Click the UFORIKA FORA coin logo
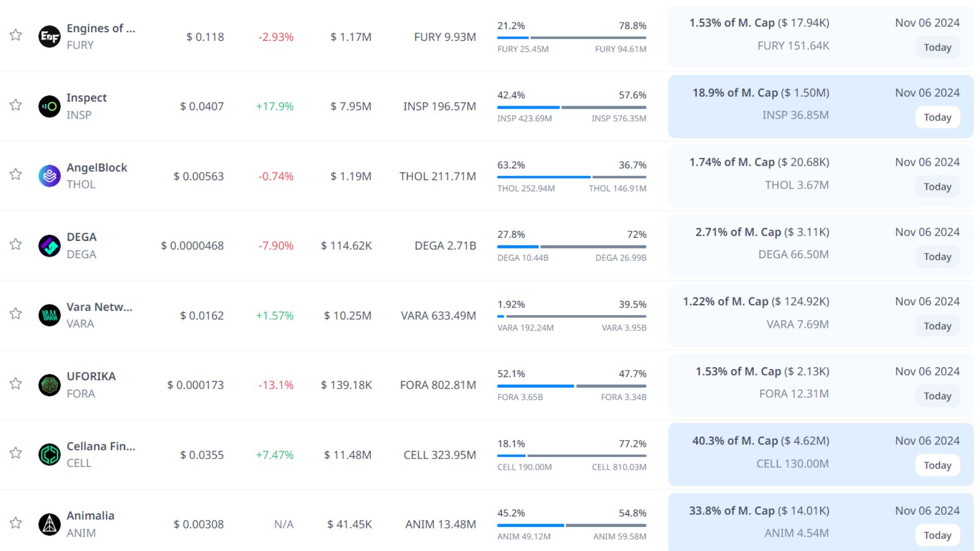980x551 pixels. [x=50, y=385]
